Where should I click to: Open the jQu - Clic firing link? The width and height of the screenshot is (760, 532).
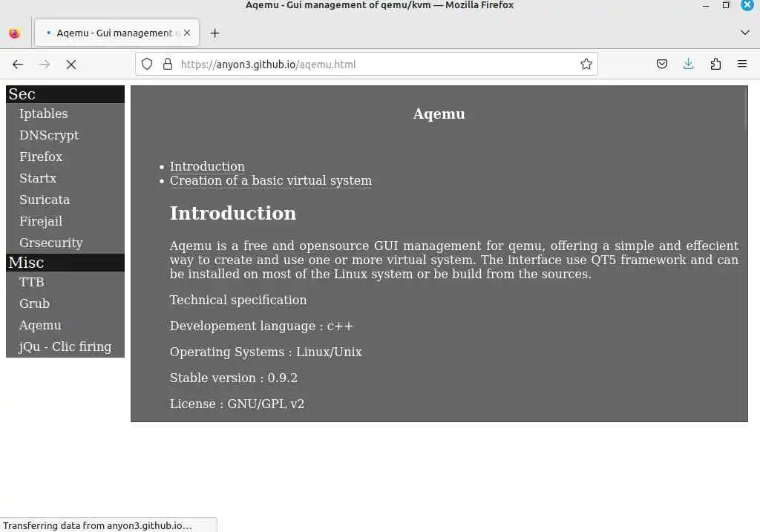[x=65, y=347]
